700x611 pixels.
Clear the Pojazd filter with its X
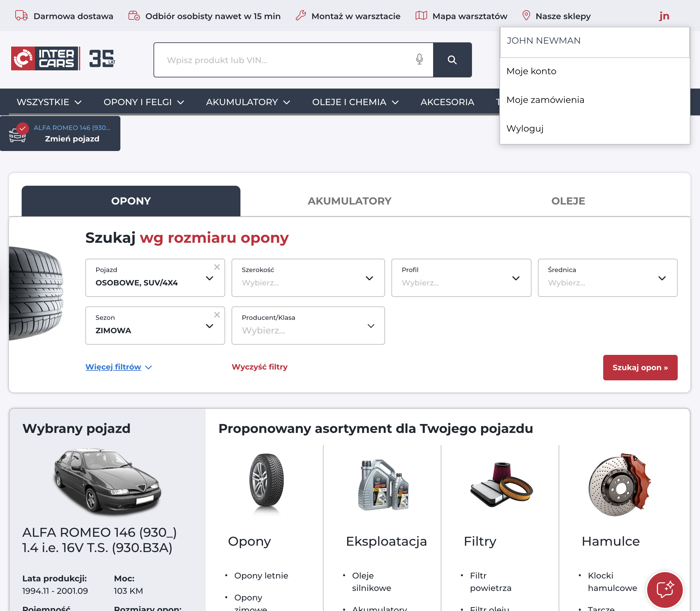(x=217, y=267)
